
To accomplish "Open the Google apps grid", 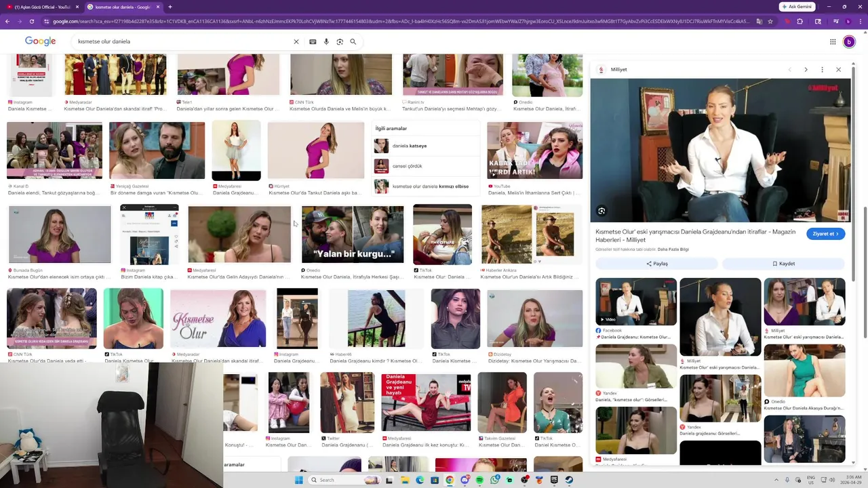I will click(833, 41).
